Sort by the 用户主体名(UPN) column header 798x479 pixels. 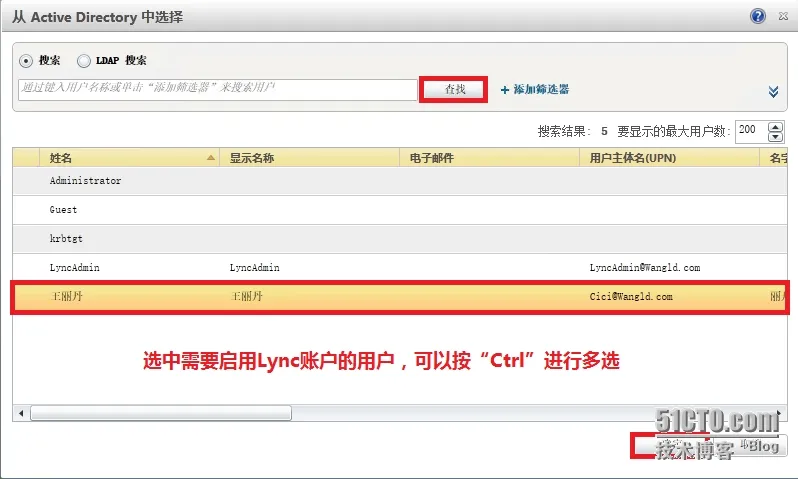point(670,158)
